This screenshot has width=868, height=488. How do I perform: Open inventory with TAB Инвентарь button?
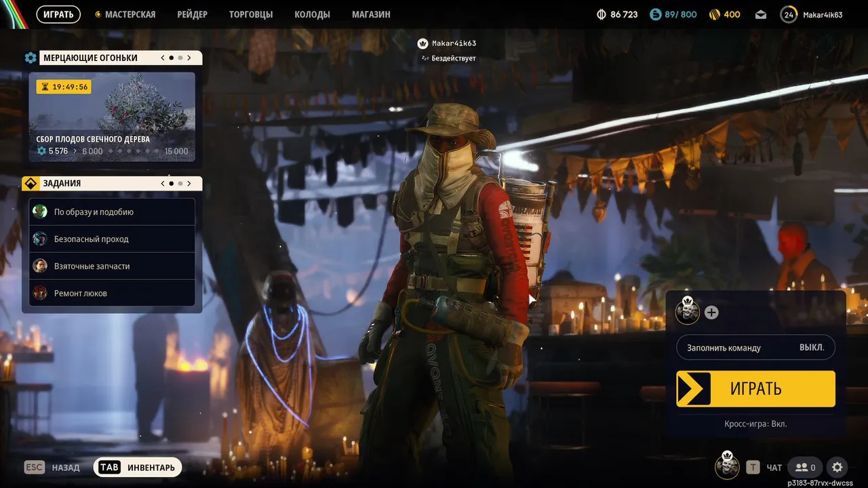(x=138, y=467)
